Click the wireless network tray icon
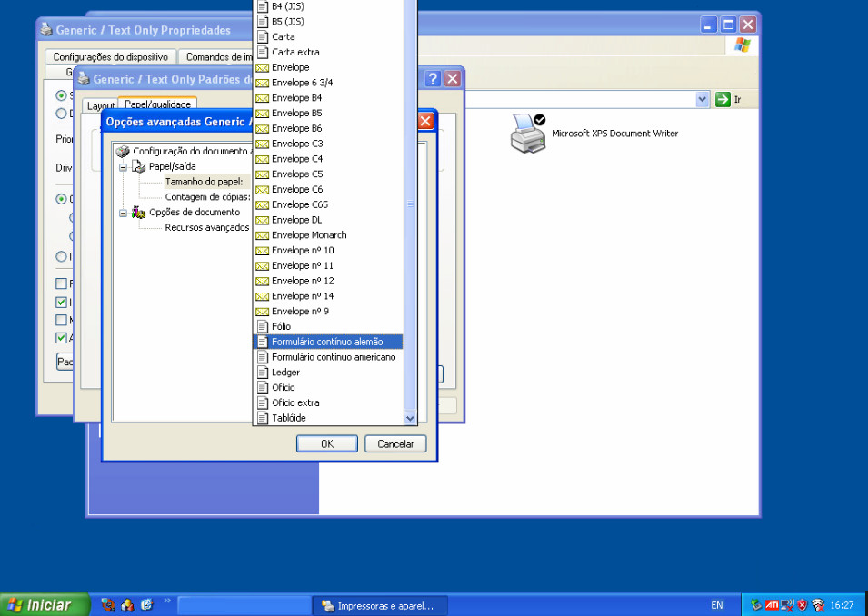The image size is (868, 616). pyautogui.click(x=818, y=605)
